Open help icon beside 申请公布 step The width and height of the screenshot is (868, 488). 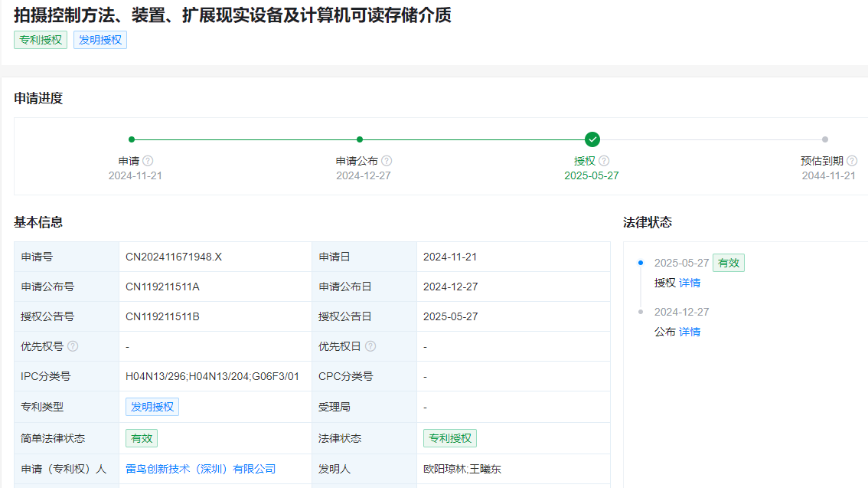point(387,161)
